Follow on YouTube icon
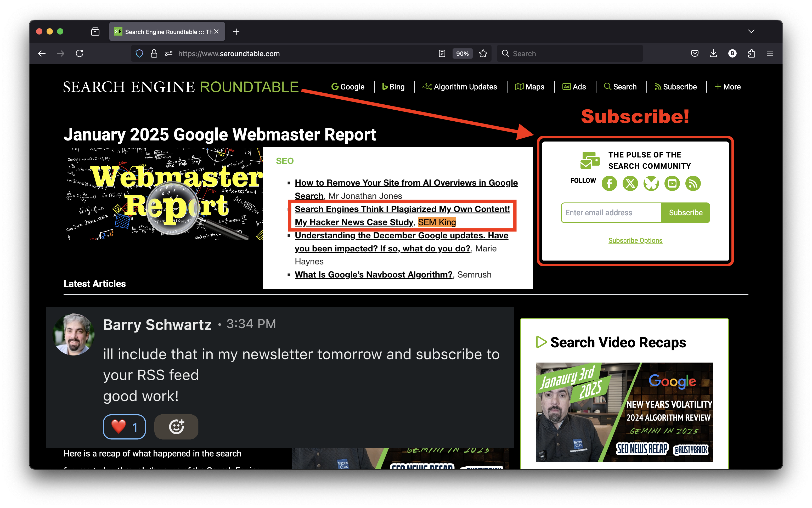This screenshot has width=812, height=508. click(x=672, y=183)
